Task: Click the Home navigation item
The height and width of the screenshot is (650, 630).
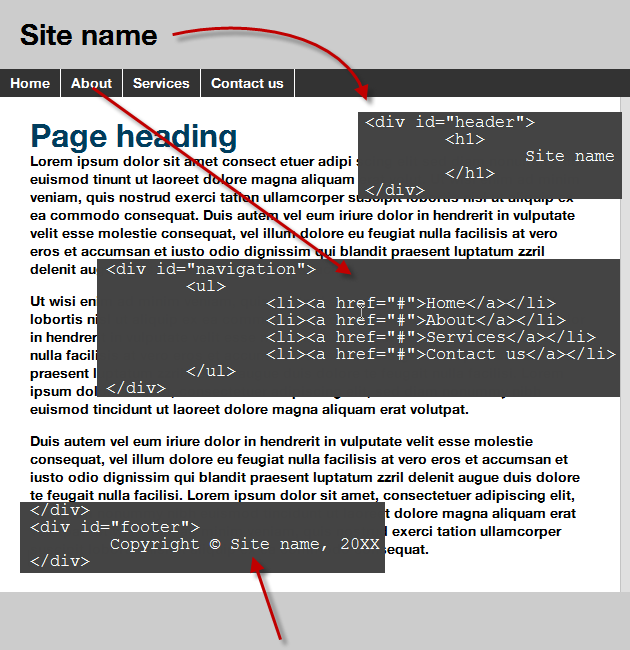Action: [30, 84]
